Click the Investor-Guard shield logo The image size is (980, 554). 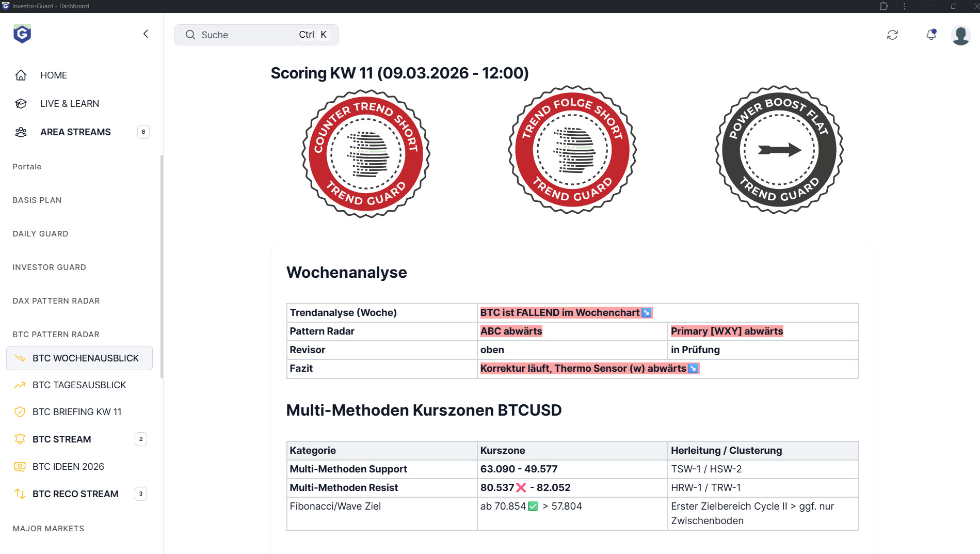[22, 34]
